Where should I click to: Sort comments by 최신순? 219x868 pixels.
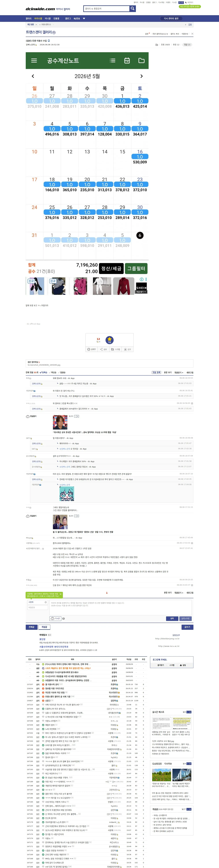[x=53, y=373]
